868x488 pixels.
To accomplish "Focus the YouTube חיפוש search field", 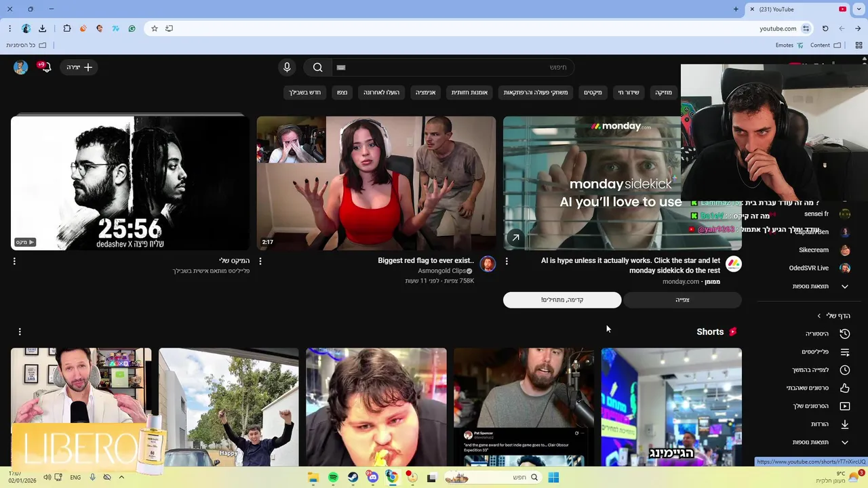I will (452, 67).
